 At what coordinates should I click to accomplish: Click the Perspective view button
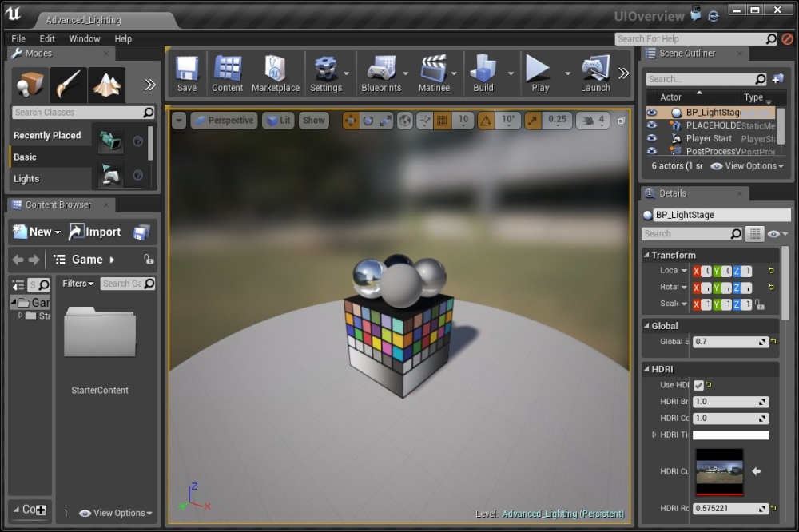coord(225,121)
